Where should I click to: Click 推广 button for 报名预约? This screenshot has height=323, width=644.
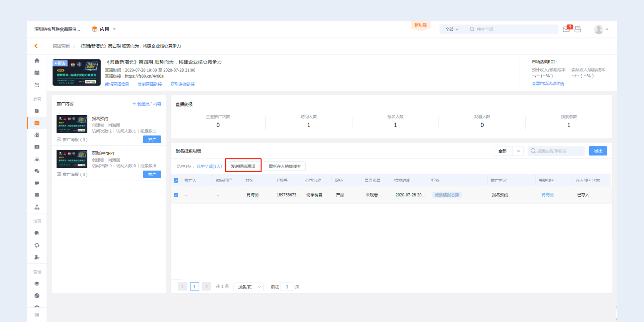click(x=152, y=140)
